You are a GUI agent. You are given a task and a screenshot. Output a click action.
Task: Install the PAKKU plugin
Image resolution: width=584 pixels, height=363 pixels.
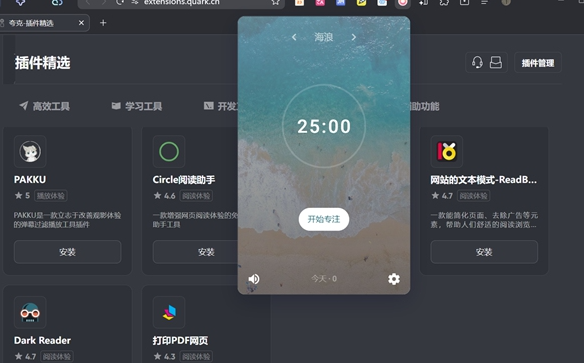click(67, 252)
